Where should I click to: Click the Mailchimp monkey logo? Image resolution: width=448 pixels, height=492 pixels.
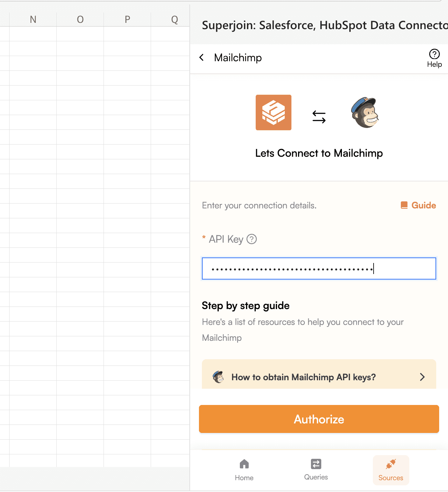click(x=365, y=112)
